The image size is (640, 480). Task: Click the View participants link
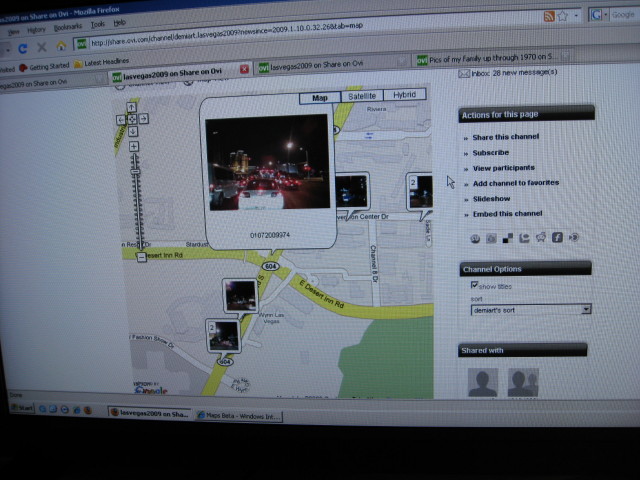(503, 168)
